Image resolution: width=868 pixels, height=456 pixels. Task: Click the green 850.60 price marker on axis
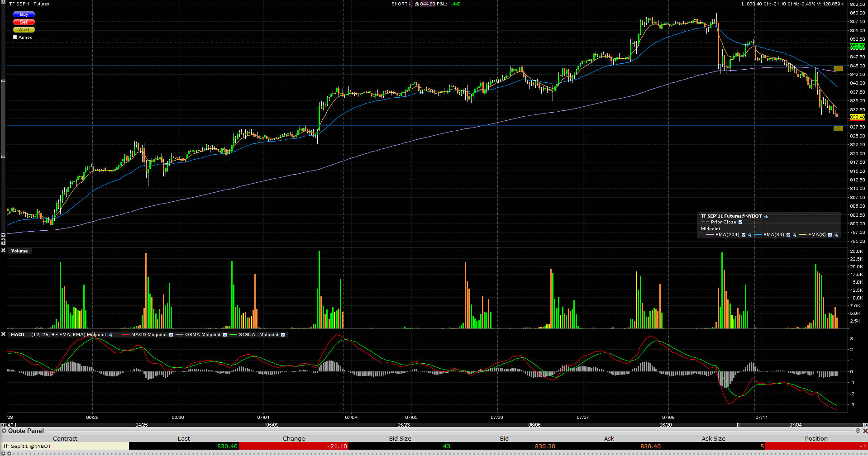point(858,46)
